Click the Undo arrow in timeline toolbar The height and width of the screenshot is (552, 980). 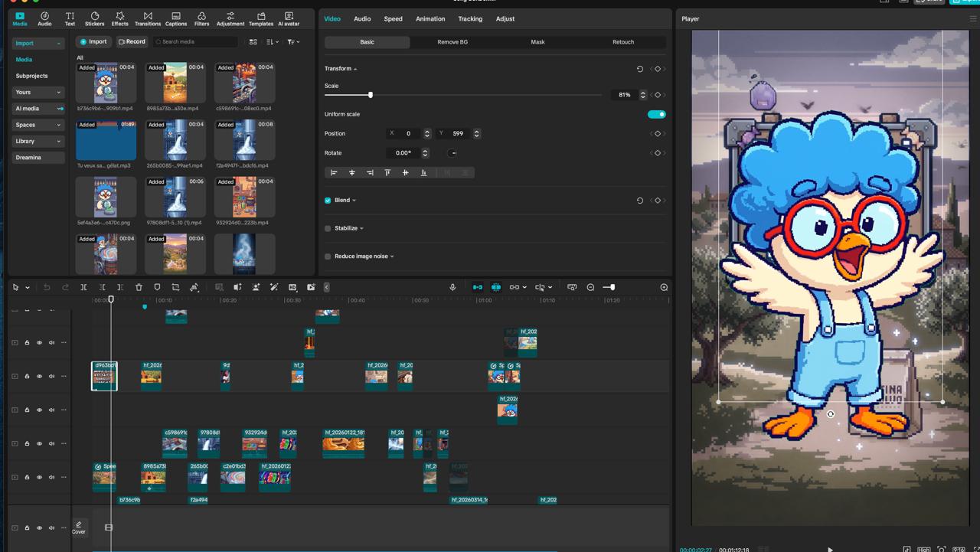(47, 287)
